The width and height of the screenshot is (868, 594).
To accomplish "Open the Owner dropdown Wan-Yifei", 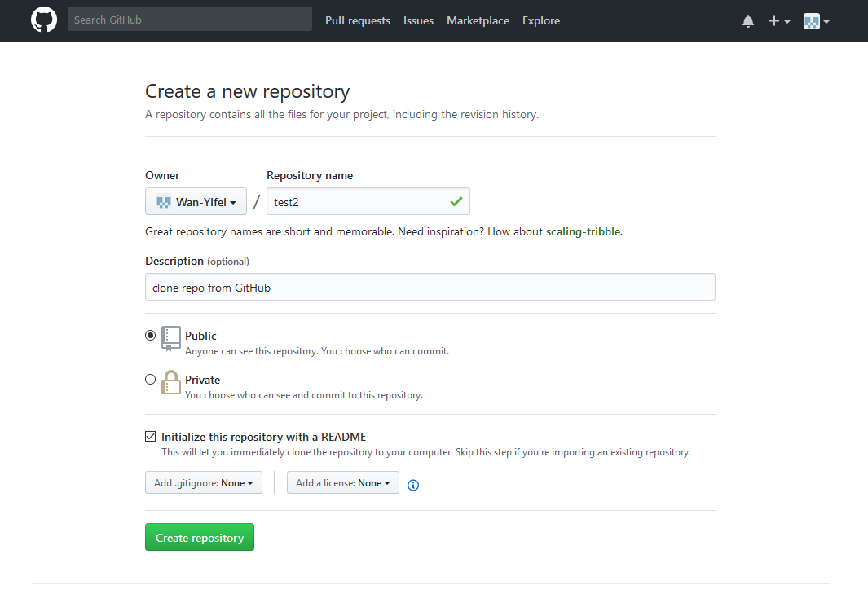I will click(196, 201).
